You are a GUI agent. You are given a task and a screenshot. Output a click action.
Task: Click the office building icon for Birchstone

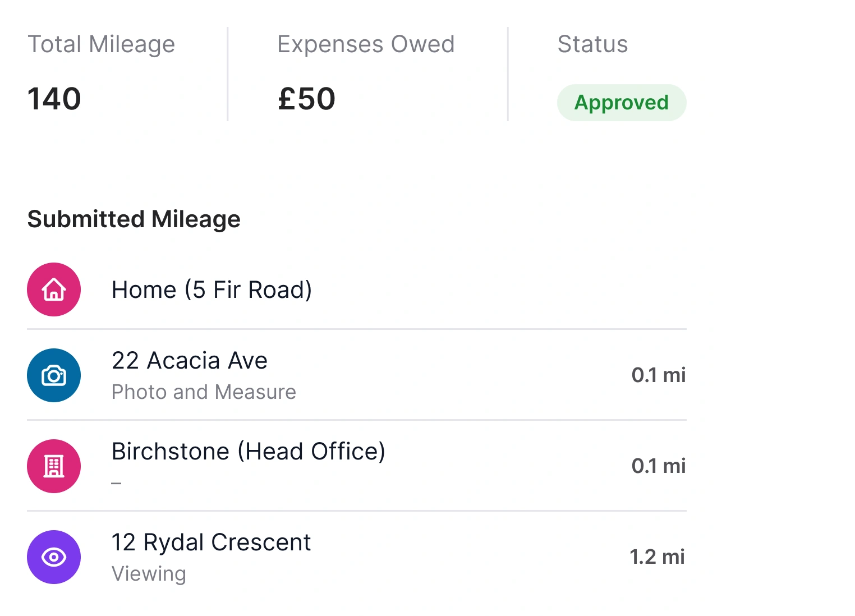pyautogui.click(x=54, y=466)
